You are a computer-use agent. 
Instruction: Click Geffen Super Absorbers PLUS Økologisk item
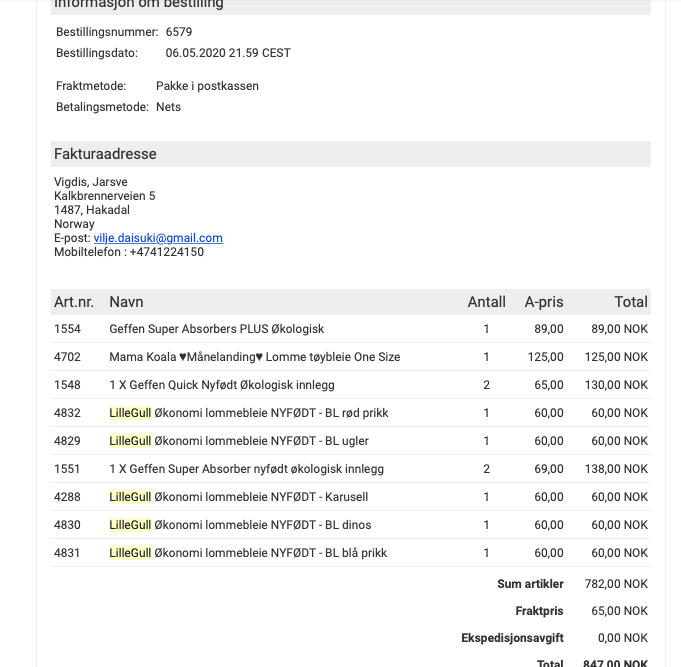217,329
